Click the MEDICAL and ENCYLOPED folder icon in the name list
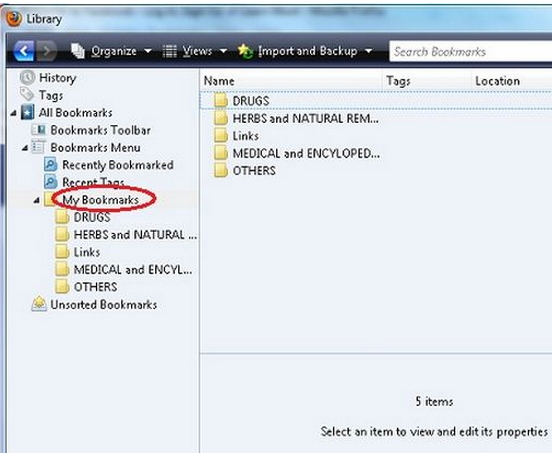The height and width of the screenshot is (454, 552). pyautogui.click(x=221, y=153)
